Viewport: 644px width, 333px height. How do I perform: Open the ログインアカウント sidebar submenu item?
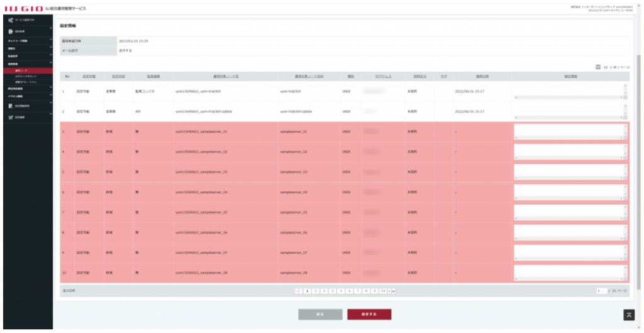[27, 76]
